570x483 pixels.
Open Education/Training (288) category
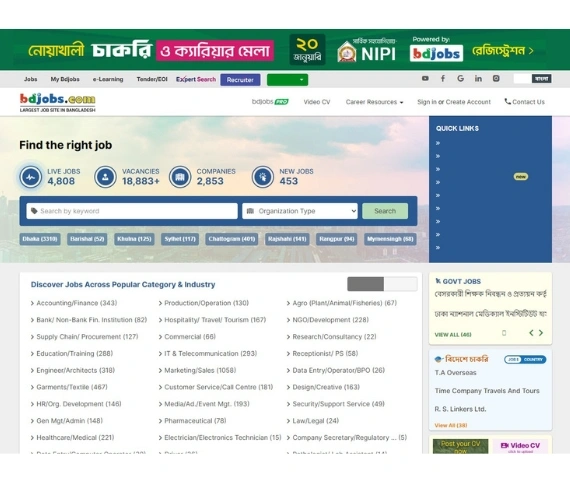(x=75, y=354)
